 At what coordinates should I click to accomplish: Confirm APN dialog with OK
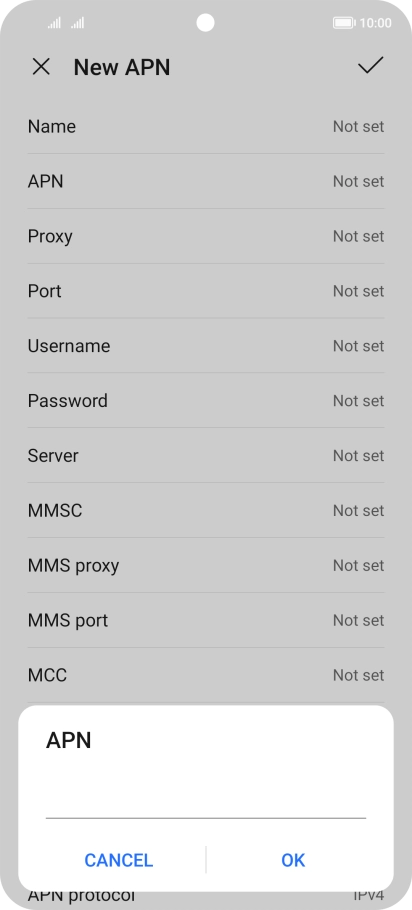[293, 860]
